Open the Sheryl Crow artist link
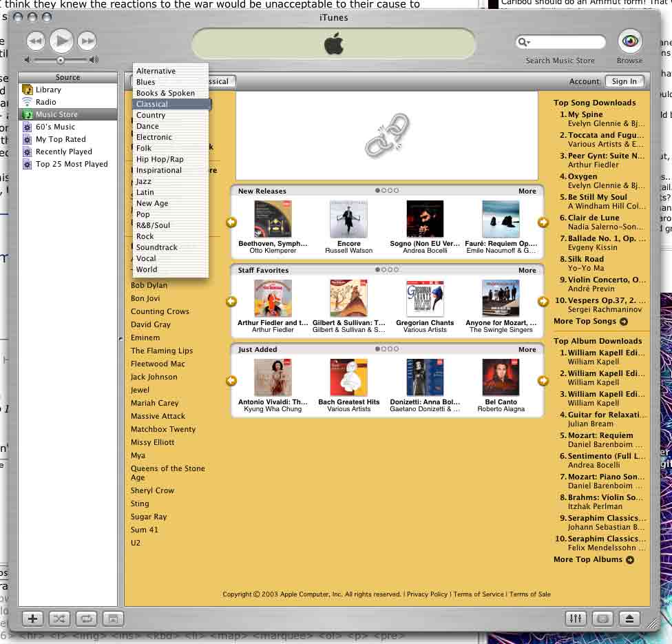Viewport: 672px width, 644px height. click(152, 490)
